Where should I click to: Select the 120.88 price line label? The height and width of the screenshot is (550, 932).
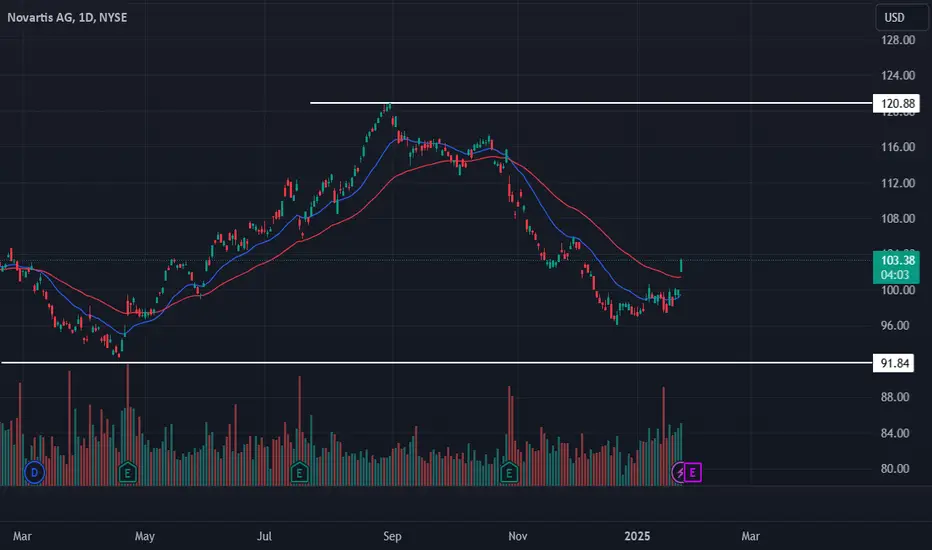[896, 103]
